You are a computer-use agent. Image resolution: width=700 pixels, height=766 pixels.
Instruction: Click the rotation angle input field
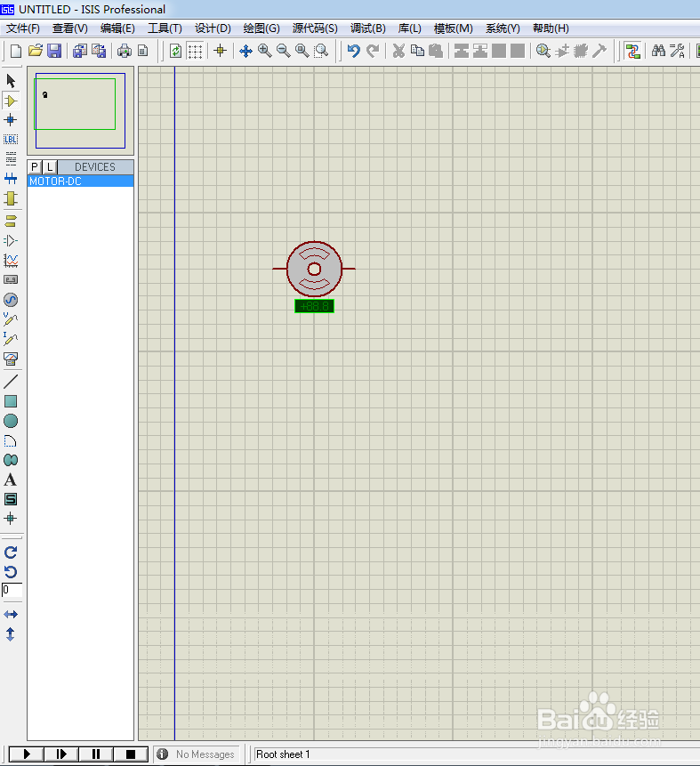[12, 590]
